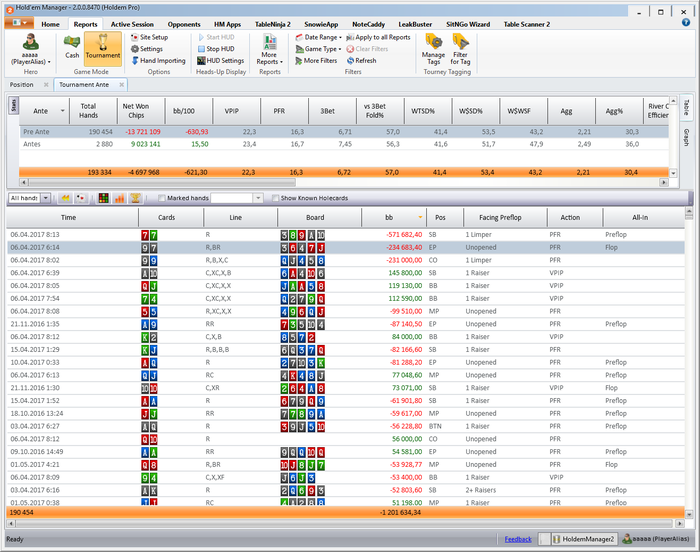Open the NoteCaddy tab
This screenshot has height=552, width=700.
pyautogui.click(x=368, y=24)
